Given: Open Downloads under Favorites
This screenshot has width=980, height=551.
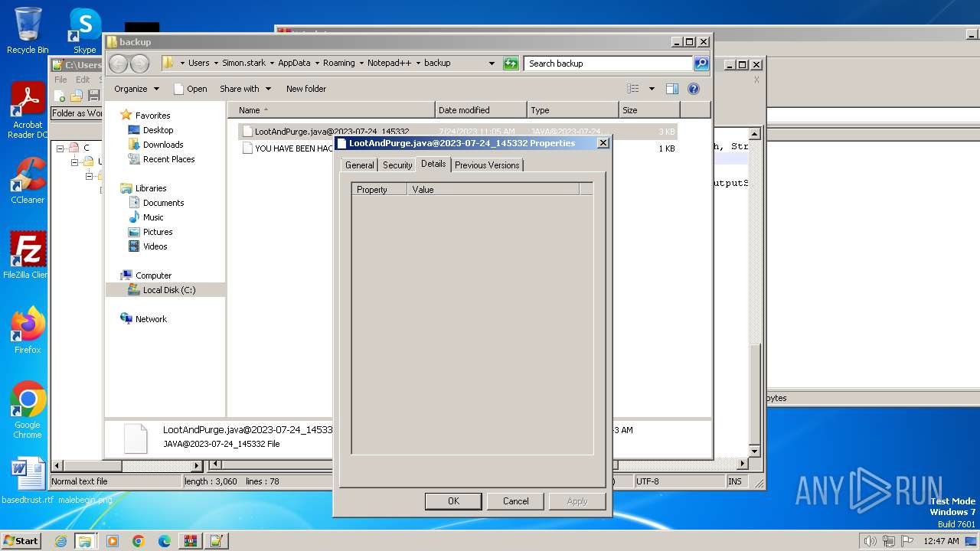Looking at the screenshot, I should (x=162, y=145).
